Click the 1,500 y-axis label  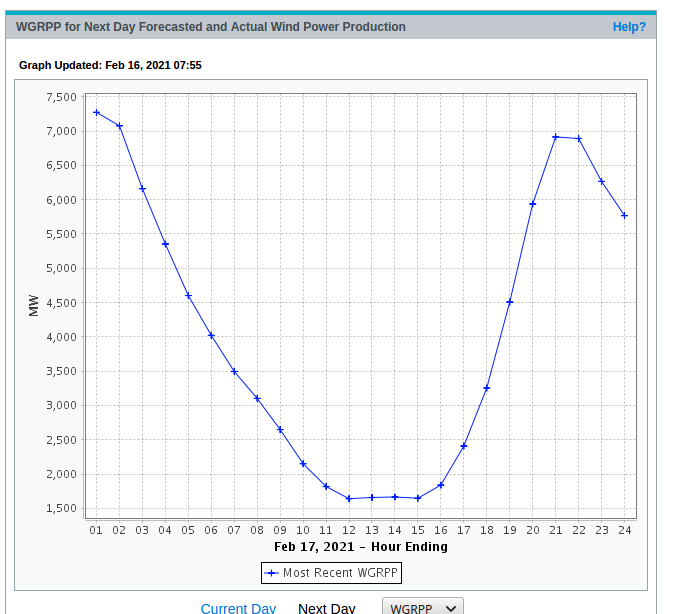tap(61, 508)
